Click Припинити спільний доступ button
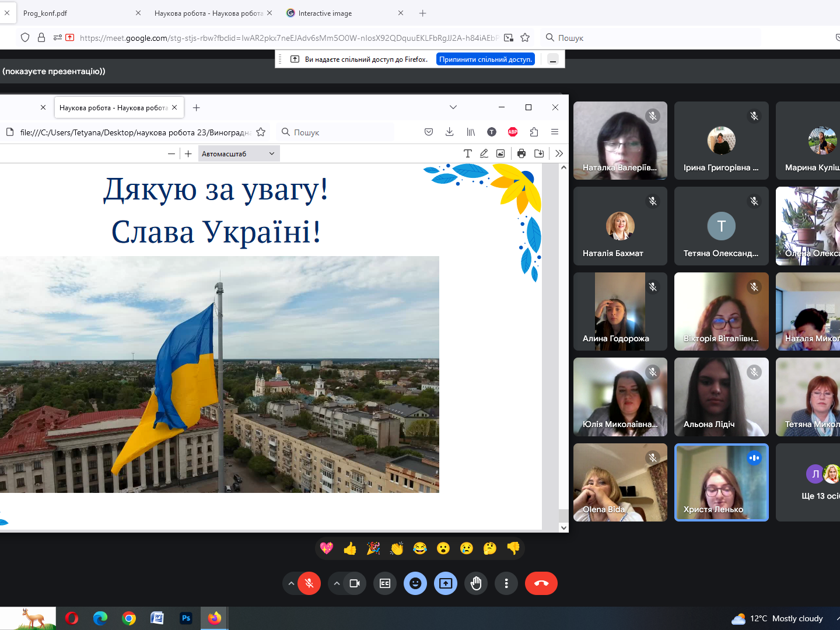 click(485, 60)
